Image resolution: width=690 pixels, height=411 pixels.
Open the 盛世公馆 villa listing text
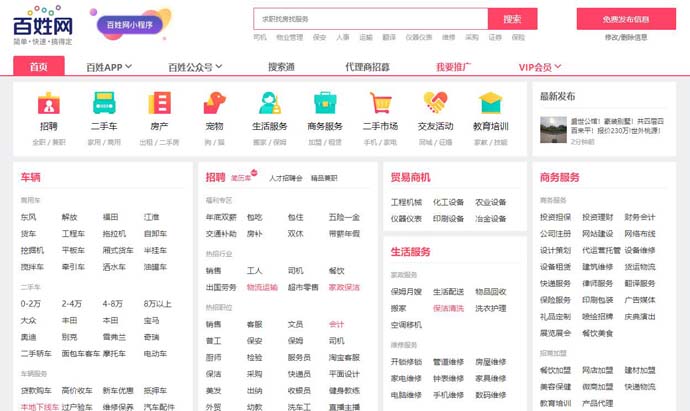point(617,126)
